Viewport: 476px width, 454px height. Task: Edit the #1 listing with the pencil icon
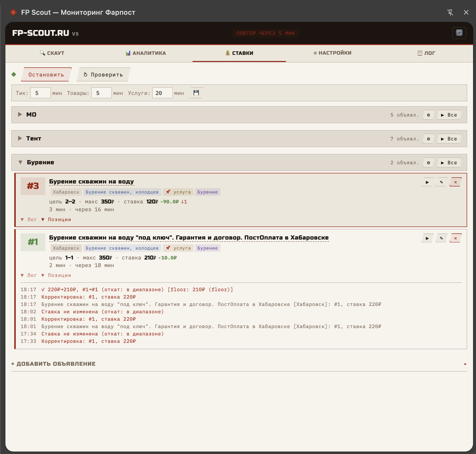pyautogui.click(x=441, y=238)
